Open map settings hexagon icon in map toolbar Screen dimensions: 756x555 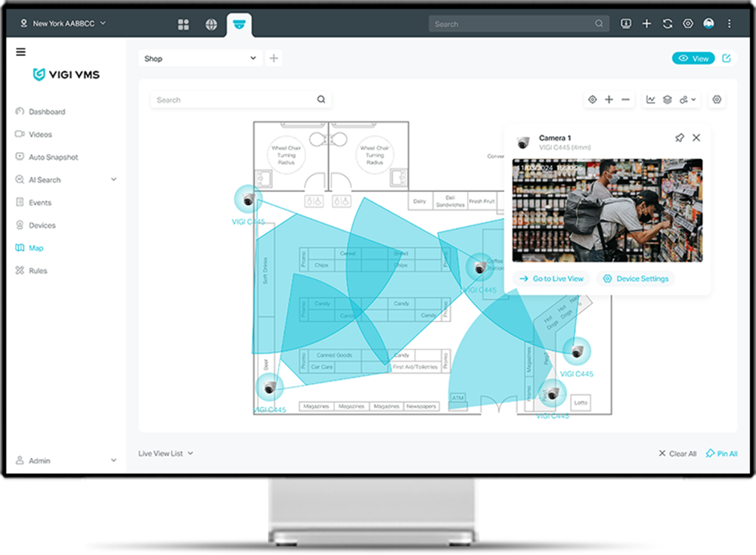(x=717, y=100)
